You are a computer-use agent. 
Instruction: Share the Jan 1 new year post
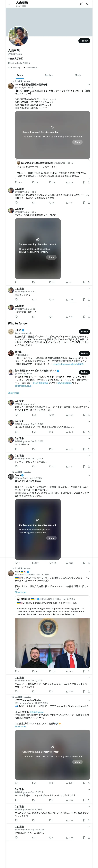tap(89, 415)
